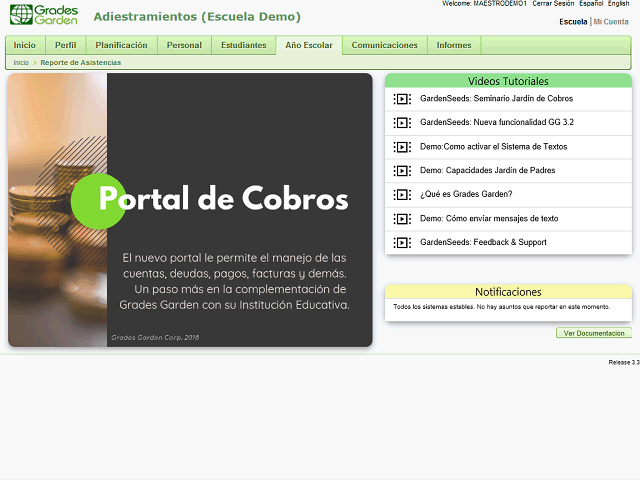This screenshot has width=640, height=480.
Task: Click the Inicio breadcrumb link
Action: (x=21, y=62)
